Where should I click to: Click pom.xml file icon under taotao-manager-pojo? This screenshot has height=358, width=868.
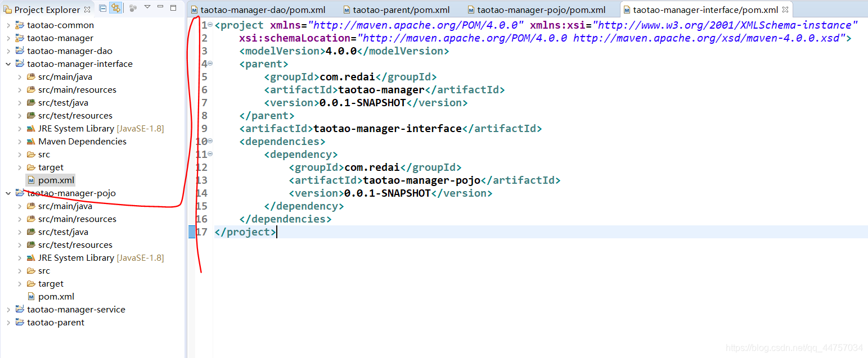point(32,297)
